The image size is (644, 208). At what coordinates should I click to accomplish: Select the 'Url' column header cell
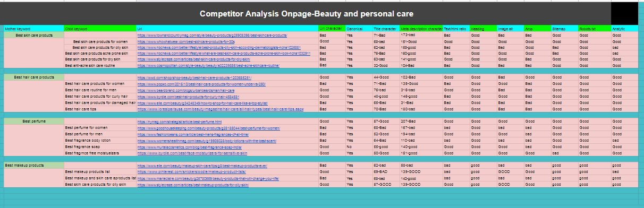point(227,28)
